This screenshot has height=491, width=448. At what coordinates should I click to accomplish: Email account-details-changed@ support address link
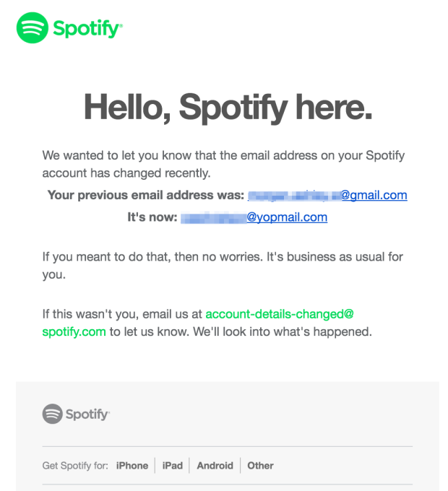[x=279, y=314]
